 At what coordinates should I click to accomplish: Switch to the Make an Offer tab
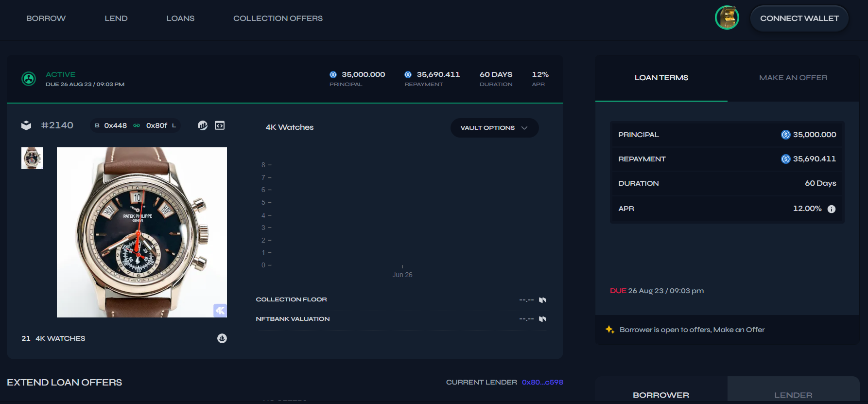click(793, 78)
